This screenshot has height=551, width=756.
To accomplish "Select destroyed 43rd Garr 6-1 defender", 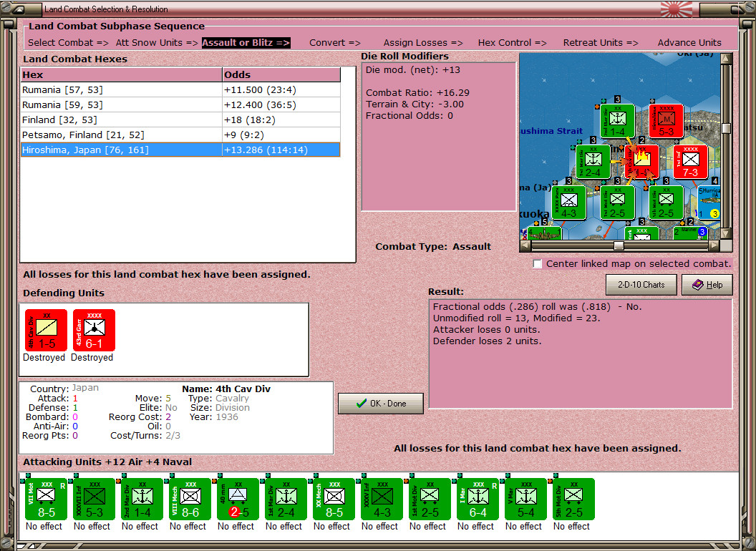I will click(x=94, y=330).
